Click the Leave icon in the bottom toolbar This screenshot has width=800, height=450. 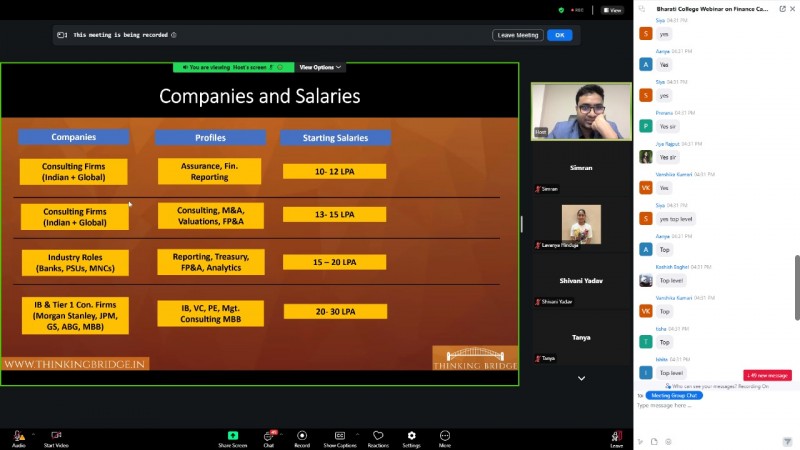(x=616, y=436)
